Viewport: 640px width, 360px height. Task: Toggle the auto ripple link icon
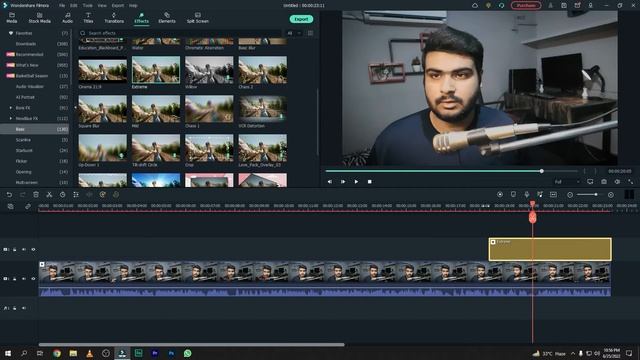(28, 207)
